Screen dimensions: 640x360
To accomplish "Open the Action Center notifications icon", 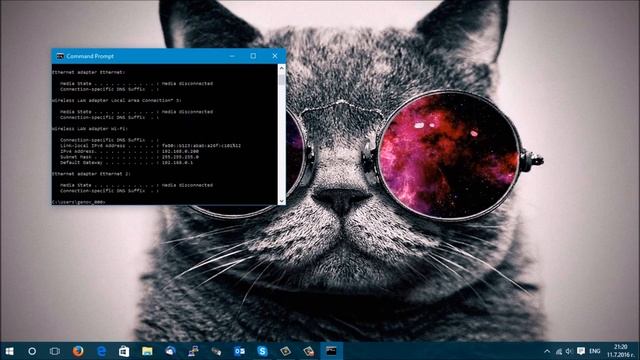I will (x=581, y=351).
